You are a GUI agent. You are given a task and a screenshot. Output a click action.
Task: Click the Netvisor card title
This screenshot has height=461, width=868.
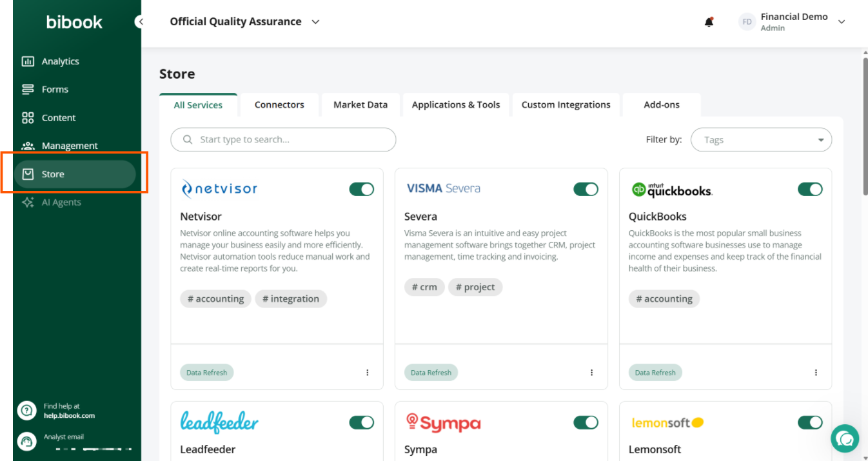pyautogui.click(x=201, y=217)
